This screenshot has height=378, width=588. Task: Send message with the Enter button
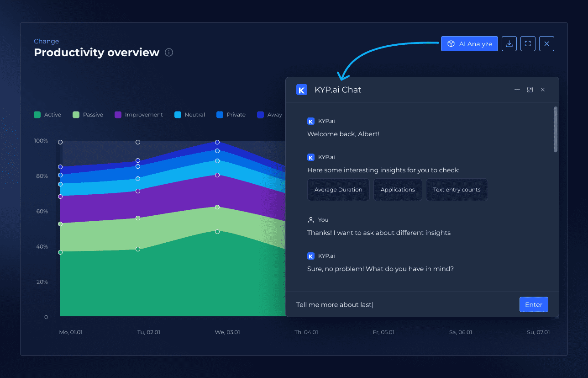coord(534,304)
